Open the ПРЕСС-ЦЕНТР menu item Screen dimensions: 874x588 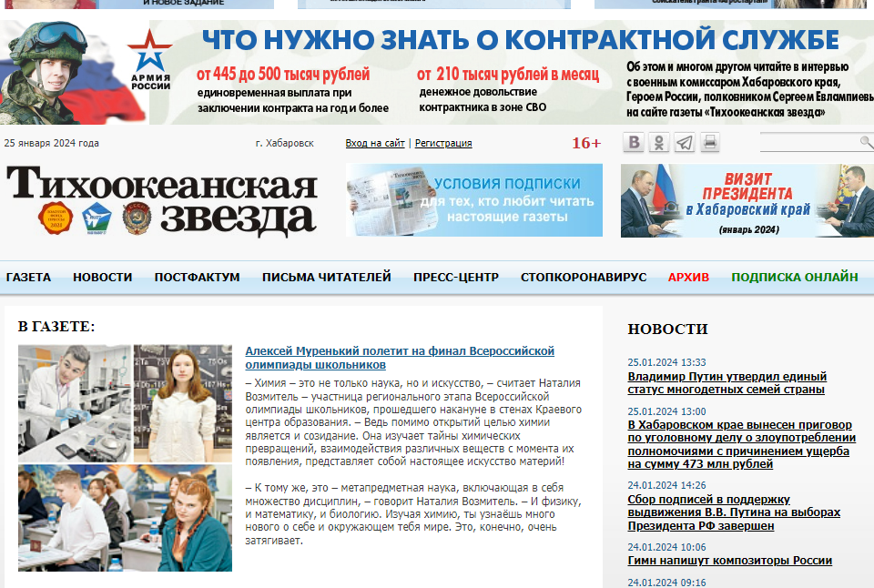(x=456, y=277)
